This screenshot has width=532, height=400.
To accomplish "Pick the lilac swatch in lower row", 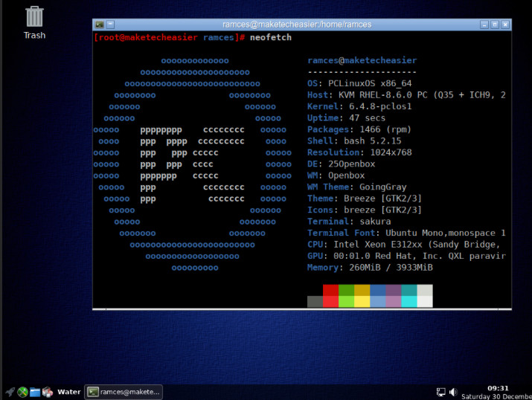I will (393, 302).
